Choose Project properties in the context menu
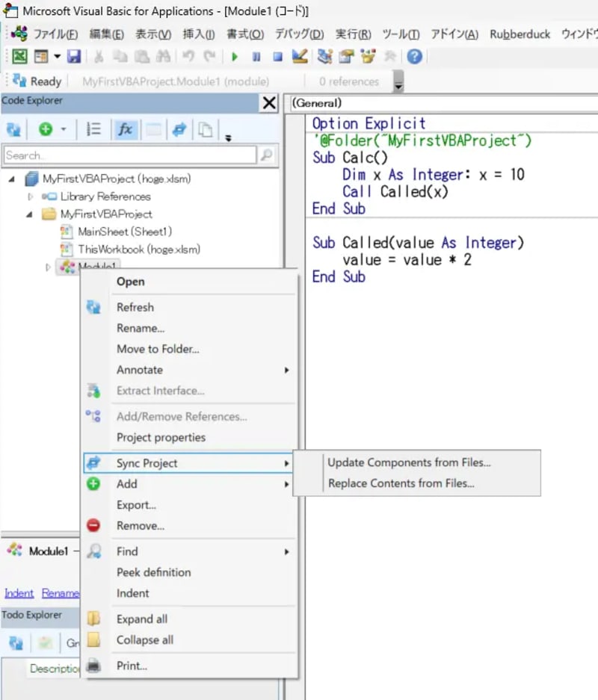 pyautogui.click(x=189, y=438)
